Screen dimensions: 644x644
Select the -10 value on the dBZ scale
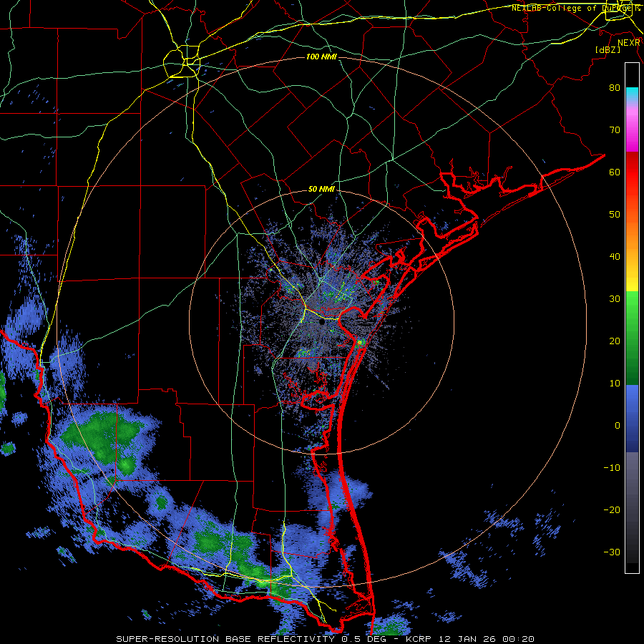tap(612, 468)
